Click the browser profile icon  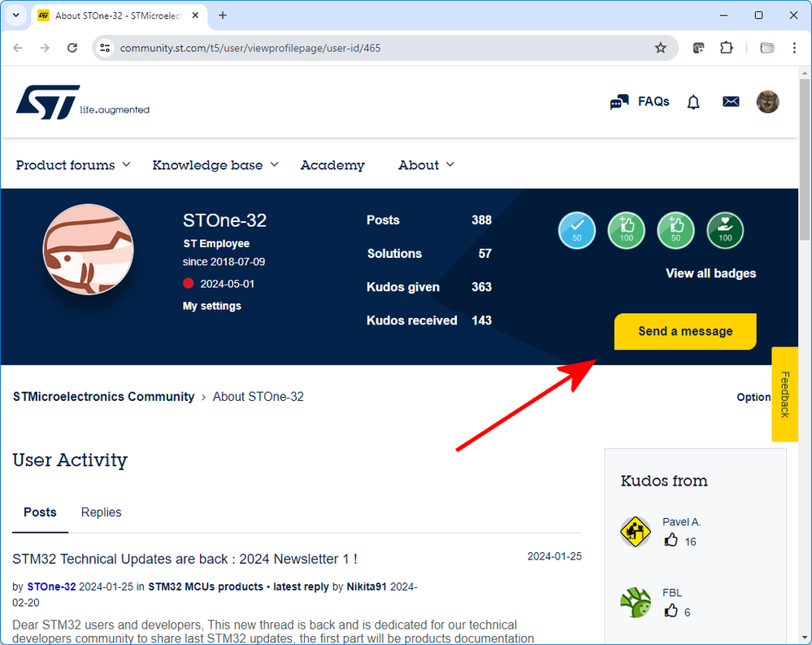pos(767,48)
